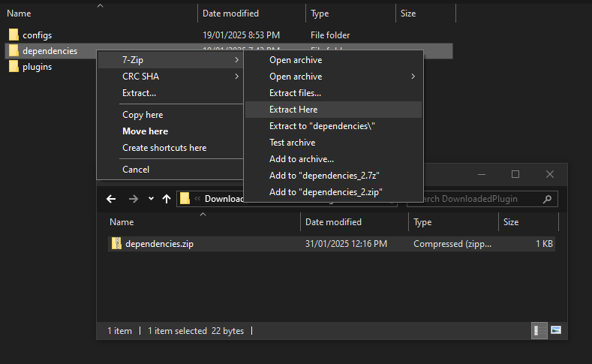Screen dimensions: 592x364
Task: Switch to Details view icon in status bar
Action: coord(538,330)
